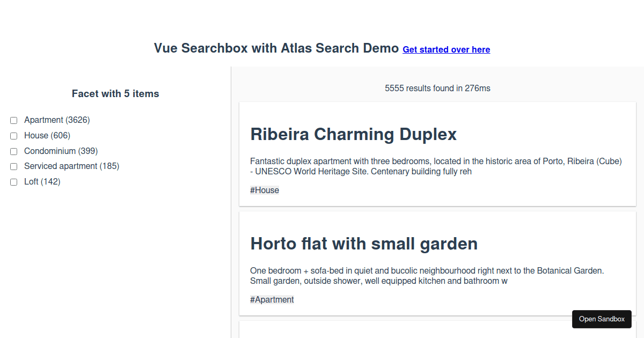Viewport: 644px width, 338px height.
Task: Click the '5555 results found' text
Action: [437, 88]
